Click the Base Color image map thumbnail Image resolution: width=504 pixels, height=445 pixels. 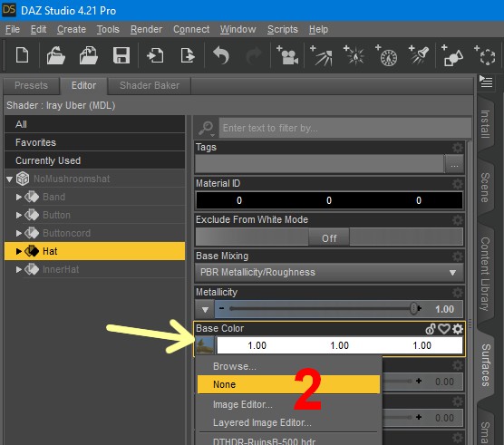pyautogui.click(x=205, y=345)
